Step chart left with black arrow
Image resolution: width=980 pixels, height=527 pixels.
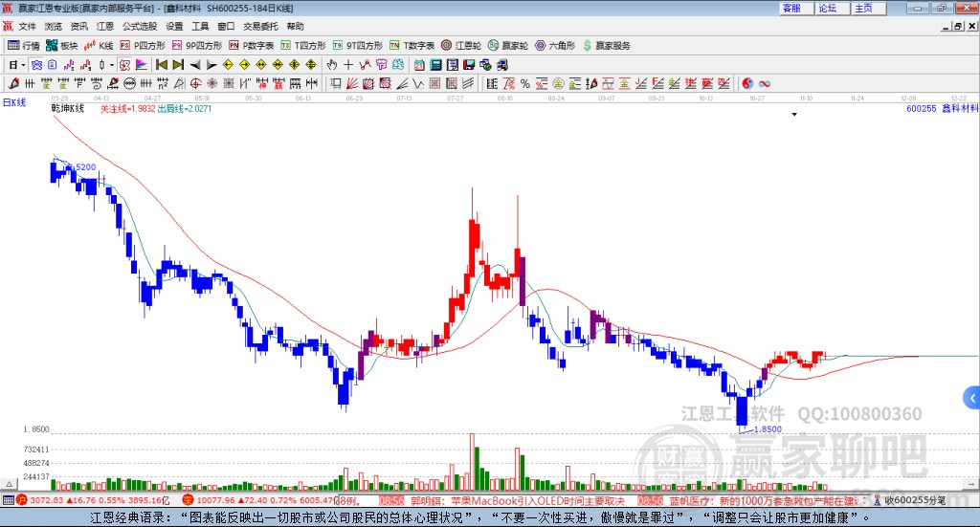pos(195,65)
